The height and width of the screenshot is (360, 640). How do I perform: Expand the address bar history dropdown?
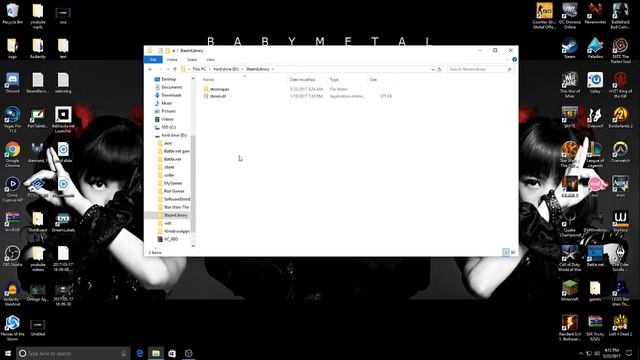coord(433,69)
